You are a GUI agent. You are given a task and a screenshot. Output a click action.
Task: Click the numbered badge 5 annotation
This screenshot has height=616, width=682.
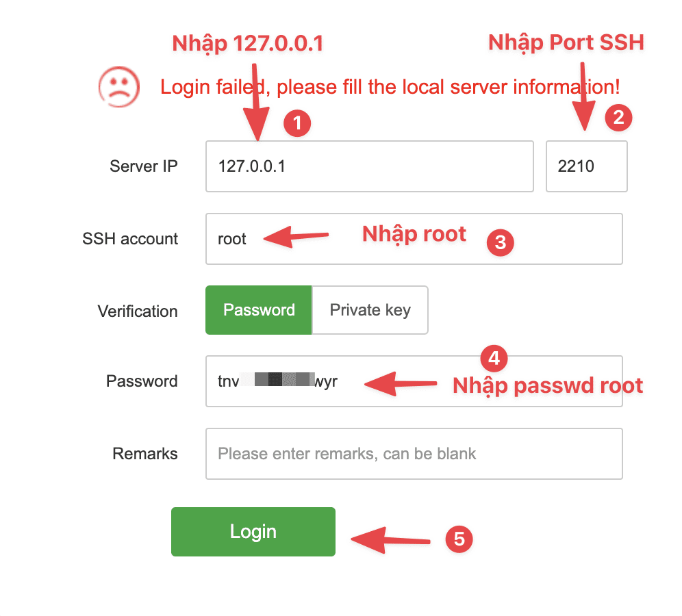(460, 539)
